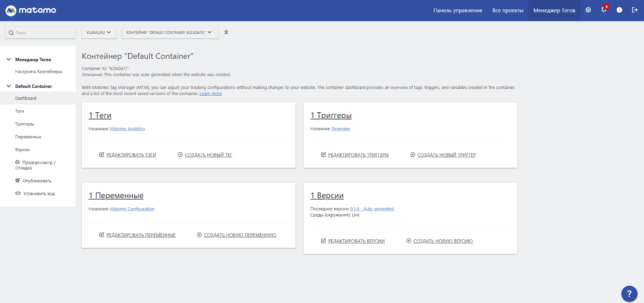The height and width of the screenshot is (303, 644).
Task: Open the VLUKAS.RU site selector dropdown
Action: pos(99,33)
